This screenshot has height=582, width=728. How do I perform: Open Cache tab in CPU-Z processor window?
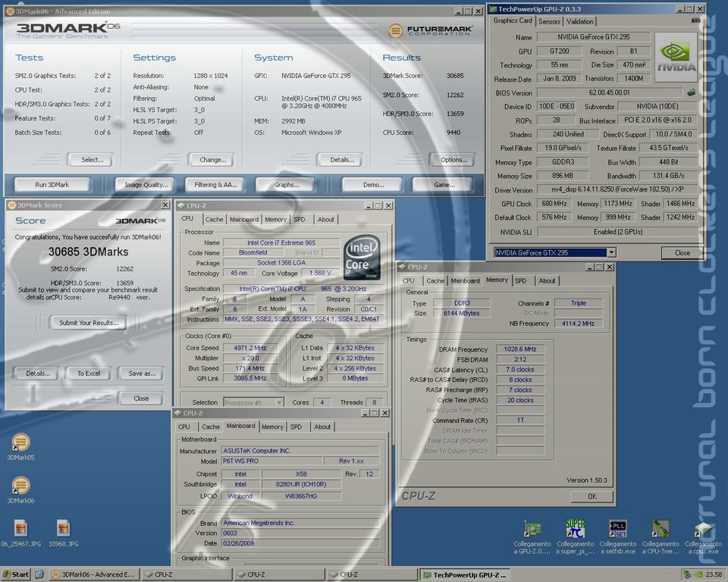(214, 220)
